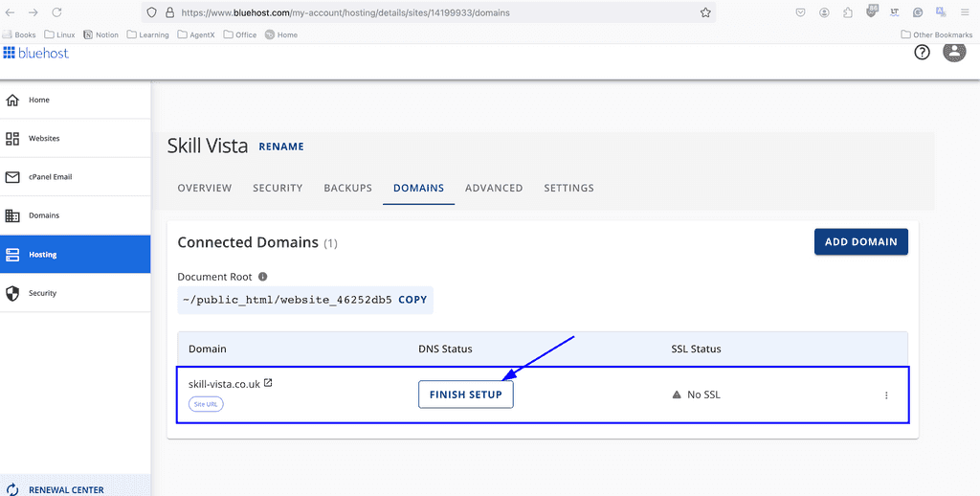Switch to the Settings tab
Image resolution: width=980 pixels, height=496 pixels.
click(x=568, y=189)
